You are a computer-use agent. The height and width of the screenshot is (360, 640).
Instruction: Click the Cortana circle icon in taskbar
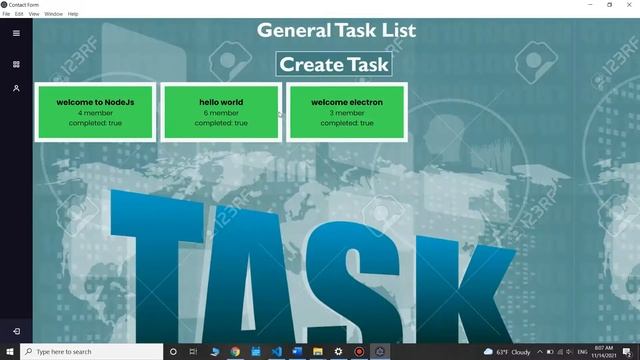pos(173,352)
